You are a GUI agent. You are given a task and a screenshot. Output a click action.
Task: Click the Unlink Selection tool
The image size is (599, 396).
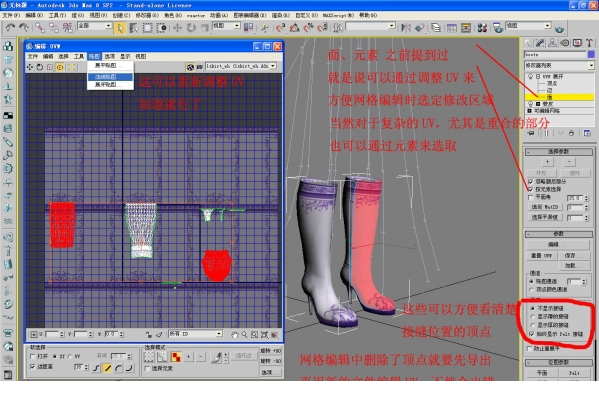54,27
